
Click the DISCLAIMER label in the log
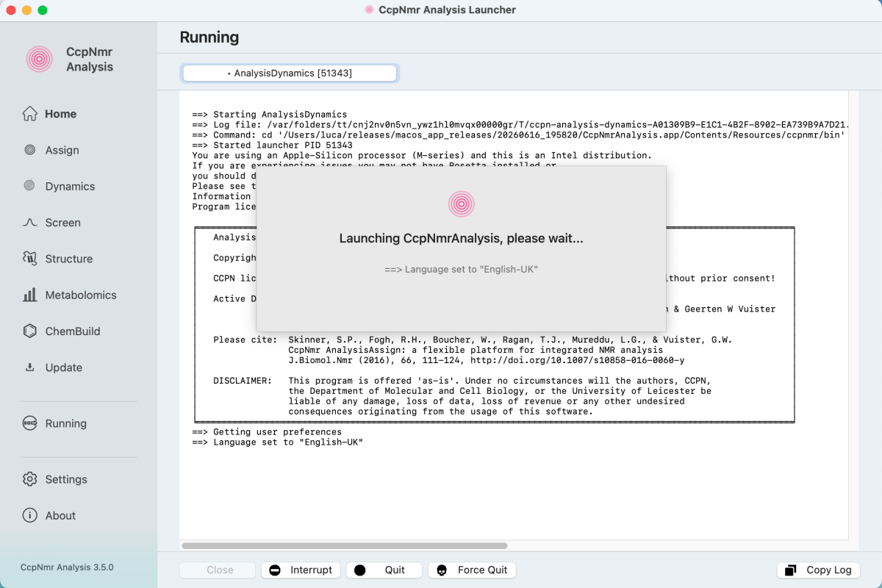click(x=243, y=381)
